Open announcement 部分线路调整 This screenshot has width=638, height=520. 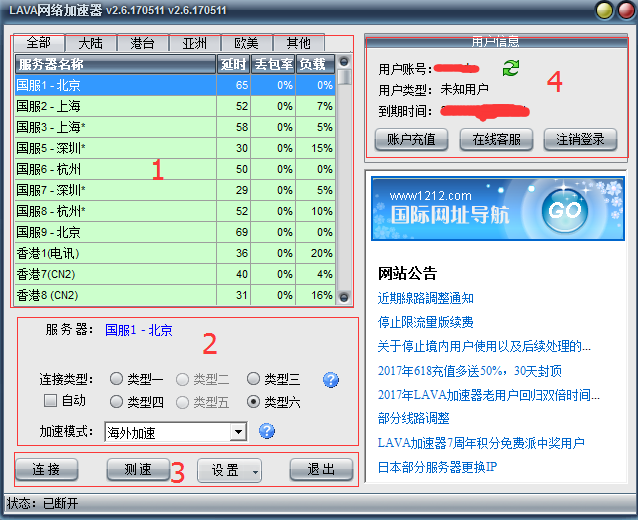(x=413, y=418)
